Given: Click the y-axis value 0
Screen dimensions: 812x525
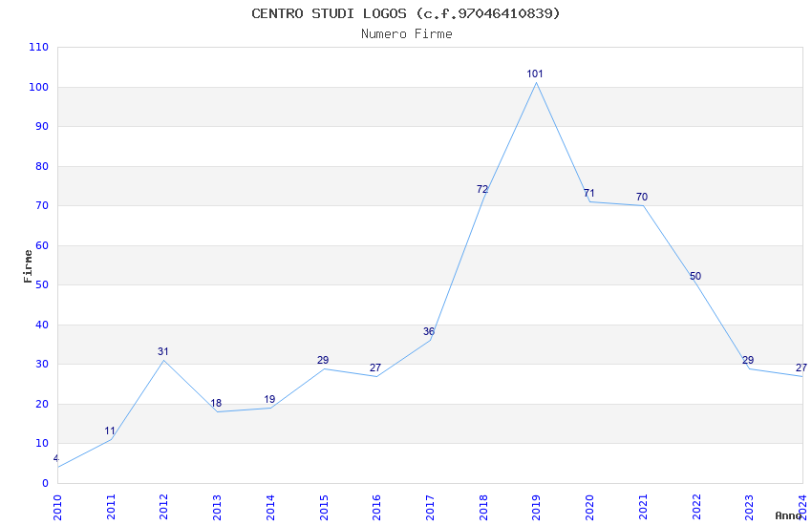Looking at the screenshot, I should pyautogui.click(x=46, y=483).
